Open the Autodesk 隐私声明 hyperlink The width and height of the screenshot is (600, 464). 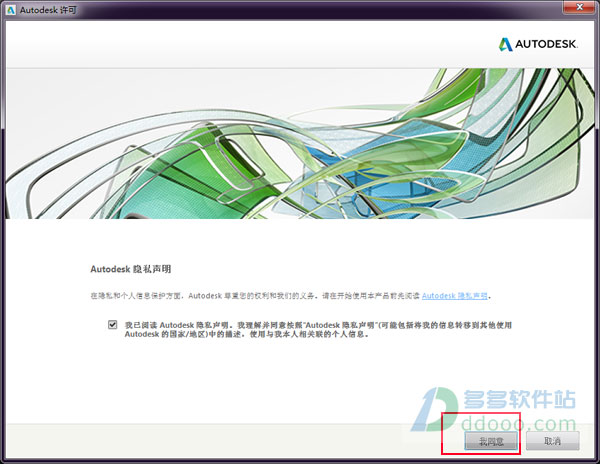tap(455, 296)
